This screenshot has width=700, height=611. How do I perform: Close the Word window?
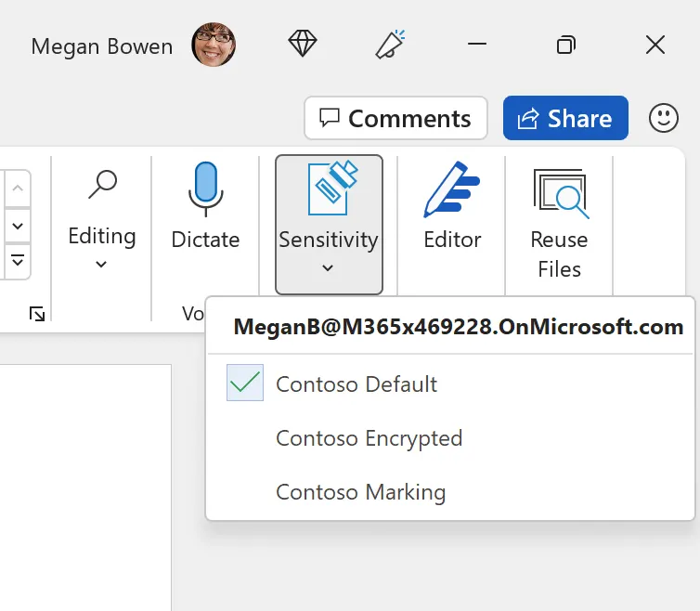pyautogui.click(x=655, y=45)
